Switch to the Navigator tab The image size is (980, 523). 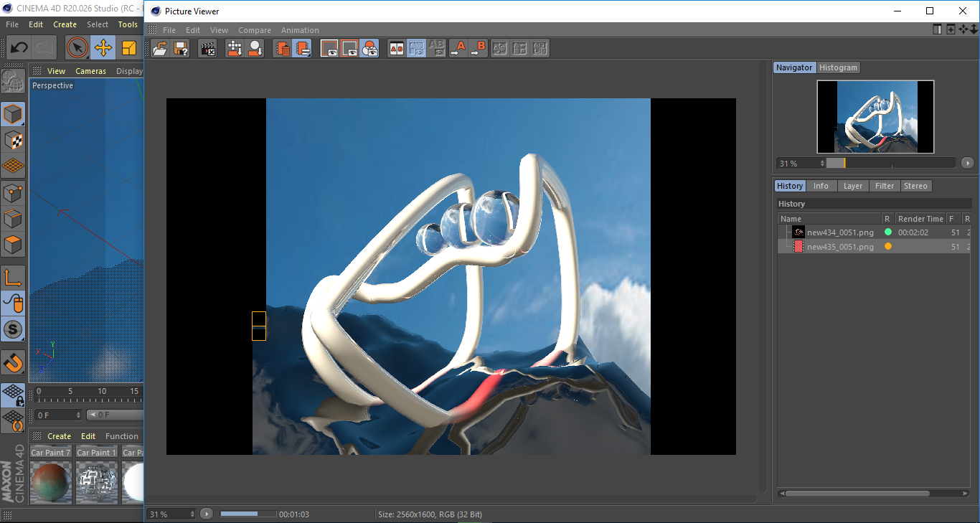point(794,67)
